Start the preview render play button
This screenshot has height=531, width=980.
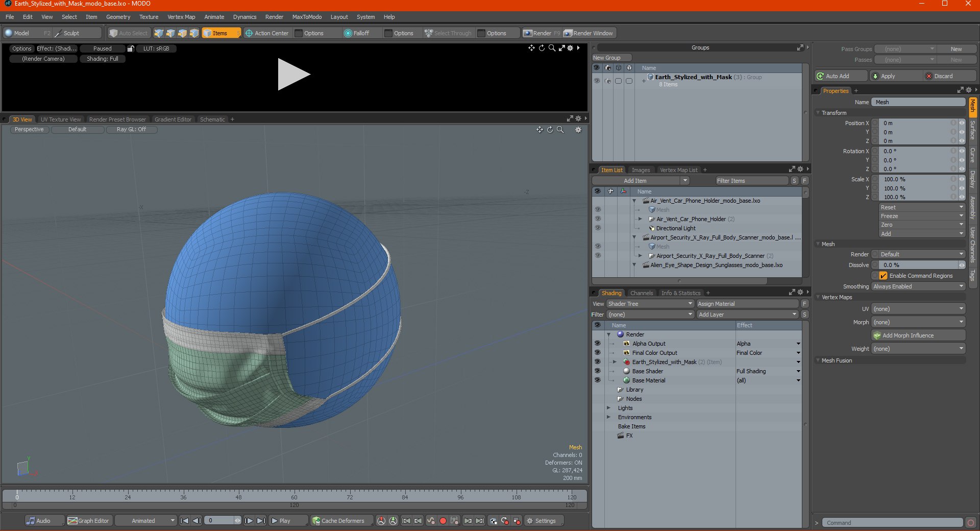(x=293, y=75)
